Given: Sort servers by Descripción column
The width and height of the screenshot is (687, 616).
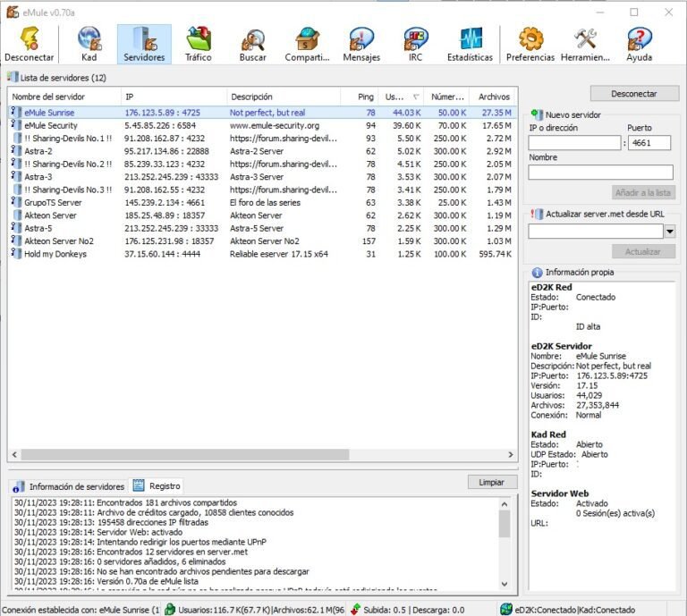Looking at the screenshot, I should coord(283,97).
